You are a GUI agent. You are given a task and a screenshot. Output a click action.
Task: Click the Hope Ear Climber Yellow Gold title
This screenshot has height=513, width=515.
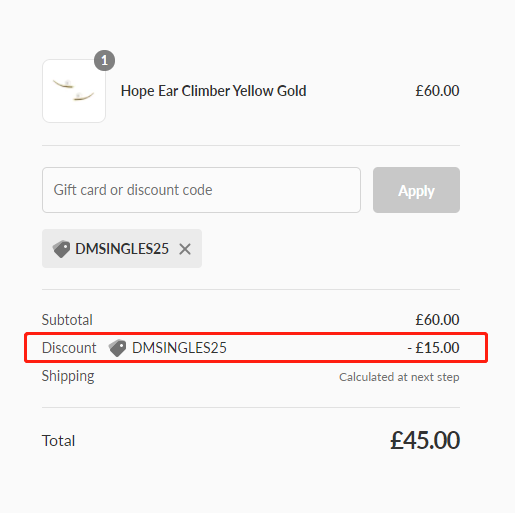click(213, 91)
